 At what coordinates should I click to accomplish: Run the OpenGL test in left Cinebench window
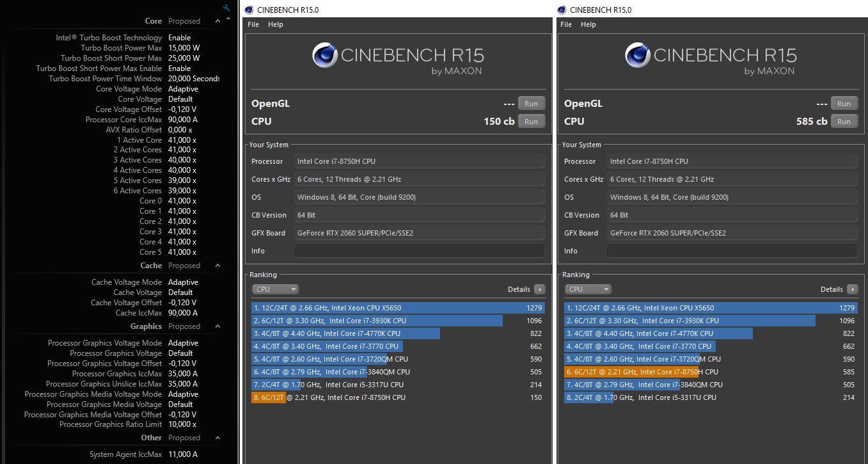[532, 104]
